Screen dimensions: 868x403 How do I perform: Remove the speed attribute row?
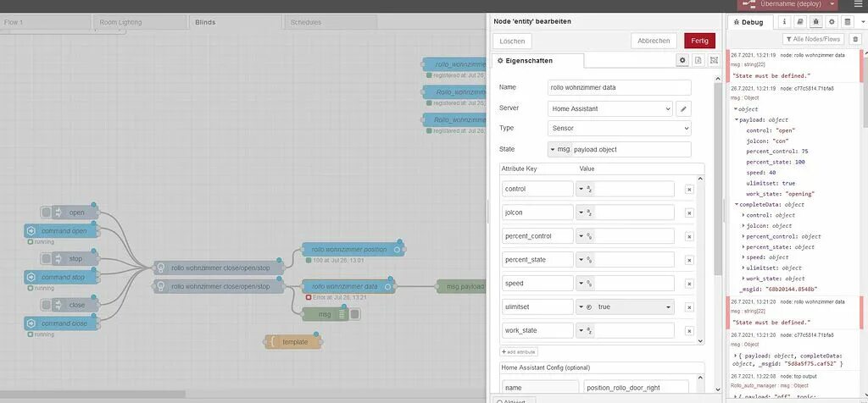pos(689,284)
